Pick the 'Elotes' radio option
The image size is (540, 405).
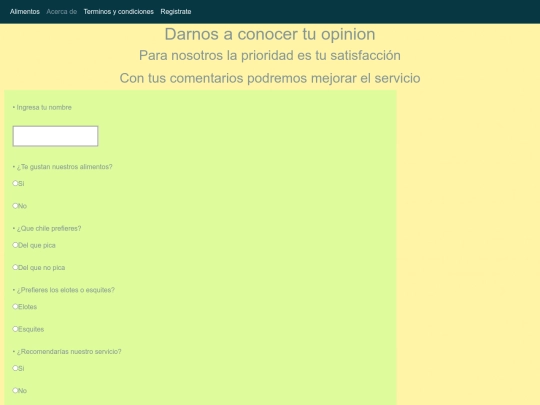[x=15, y=307]
